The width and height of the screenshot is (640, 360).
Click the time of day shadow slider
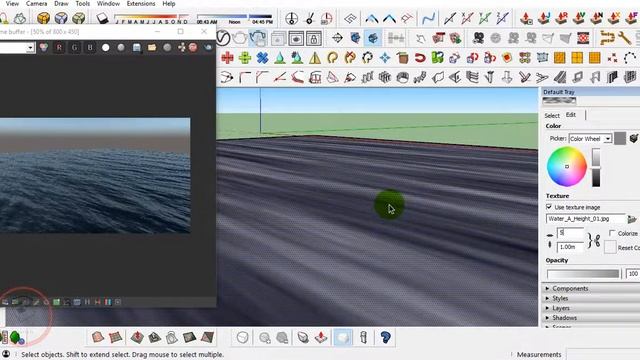tap(235, 19)
